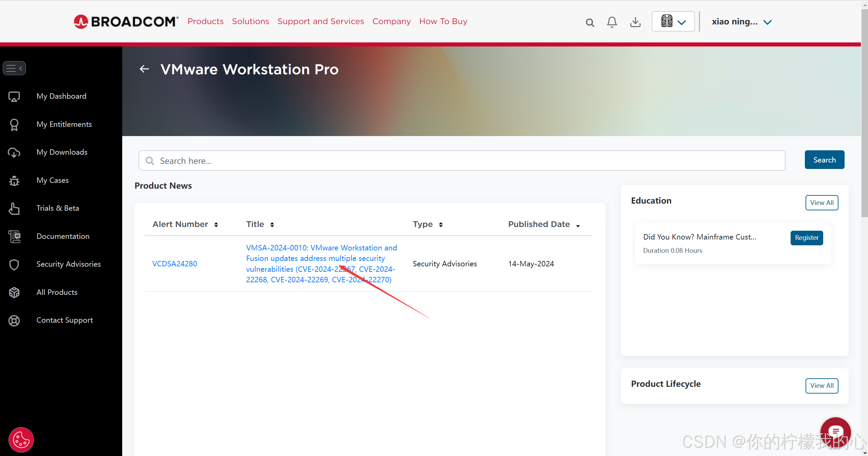Sort by Published Date column

pos(544,224)
